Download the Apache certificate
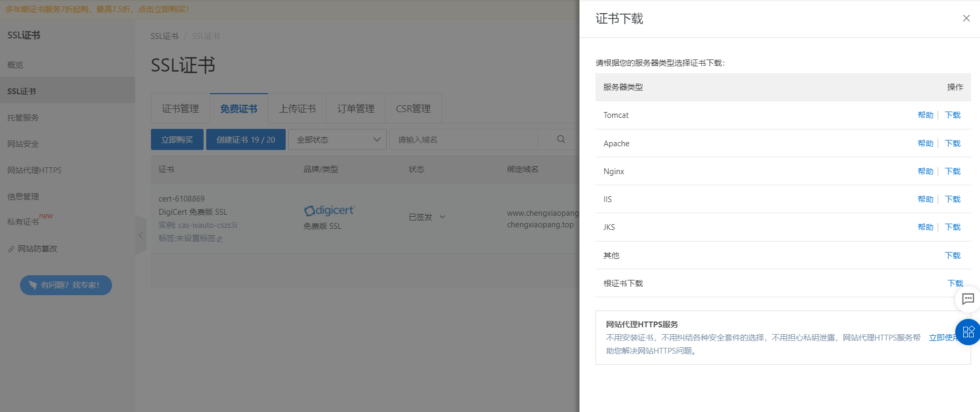The height and width of the screenshot is (412, 980). [953, 143]
